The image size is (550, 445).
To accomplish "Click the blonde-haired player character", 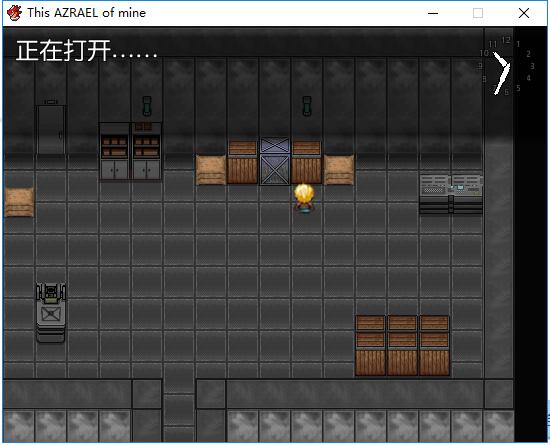I will pos(304,198).
